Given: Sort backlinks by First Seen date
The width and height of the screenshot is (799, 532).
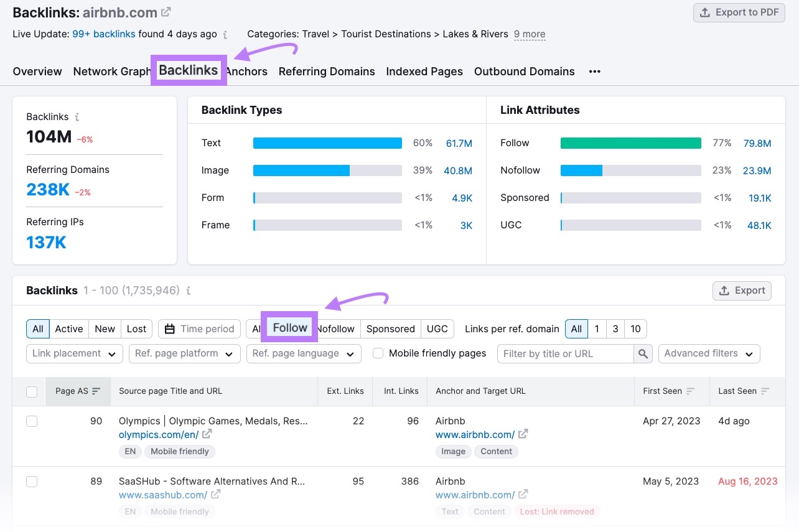Looking at the screenshot, I should [671, 391].
